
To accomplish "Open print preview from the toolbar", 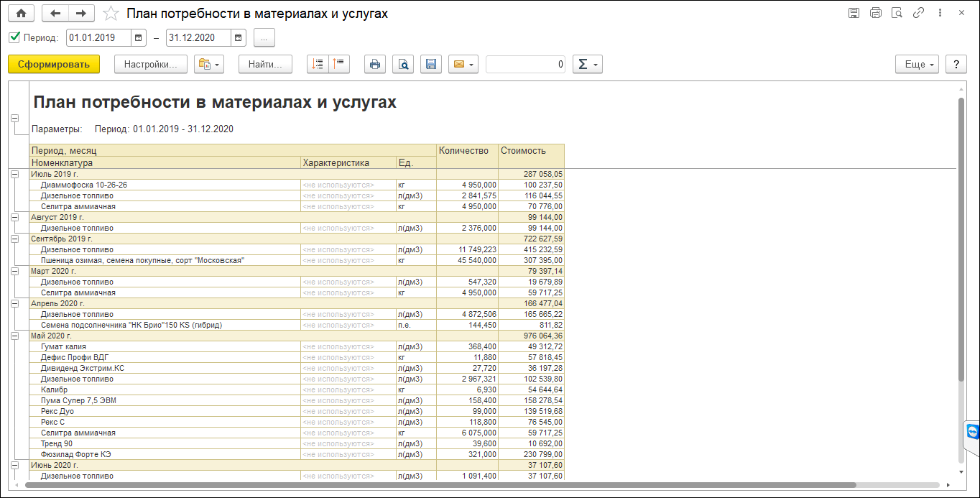I will [404, 64].
